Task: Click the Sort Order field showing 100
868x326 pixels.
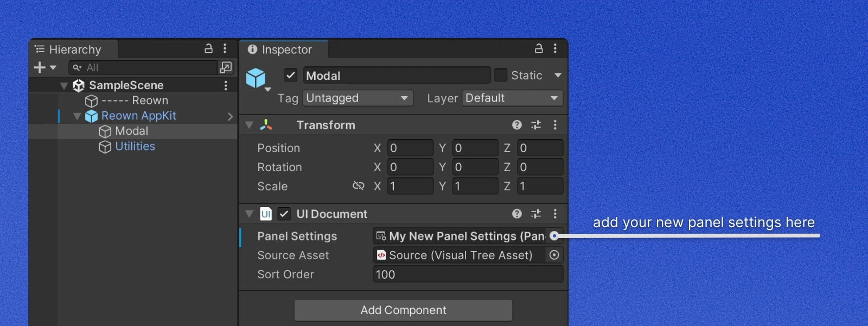Action: click(468, 274)
